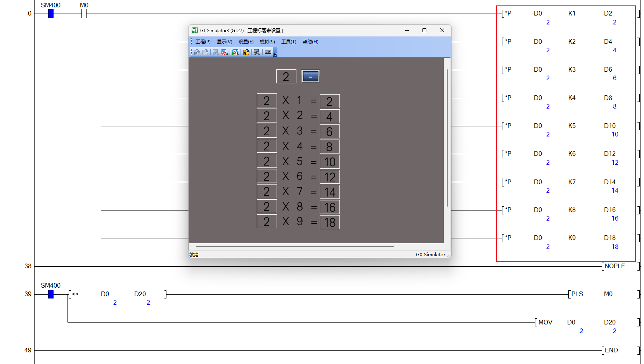Image resolution: width=644 pixels, height=364 pixels.
Task: Click the simulator vertical scrollbar
Action: [447, 138]
